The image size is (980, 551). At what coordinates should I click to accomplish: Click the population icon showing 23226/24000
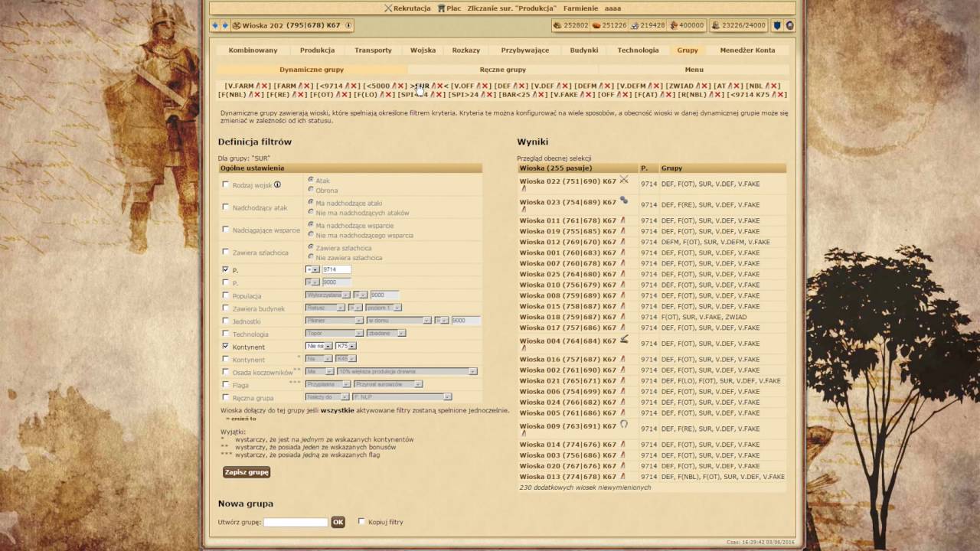click(x=715, y=25)
